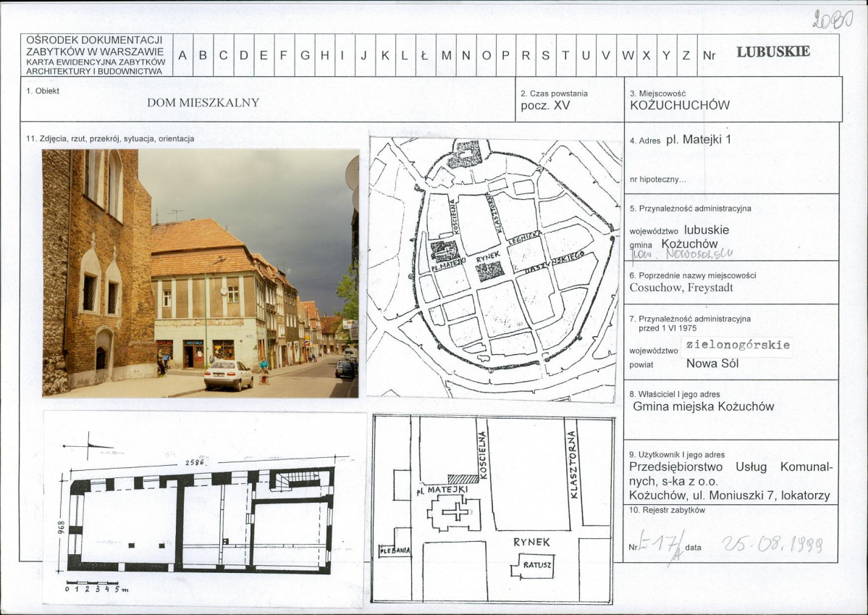Click the 'pocz. XV' date value
The width and height of the screenshot is (868, 615).
pos(544,105)
